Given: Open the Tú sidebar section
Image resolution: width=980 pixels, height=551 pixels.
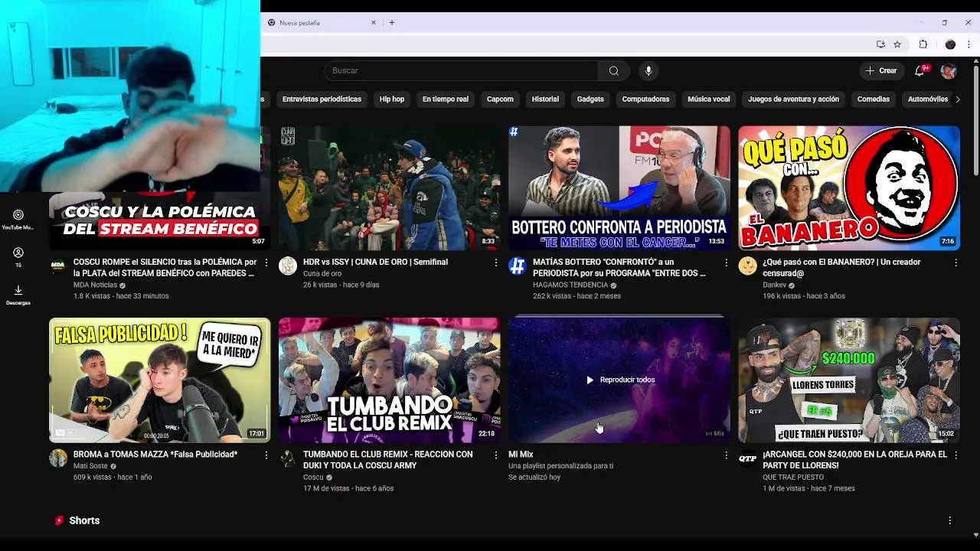Looking at the screenshot, I should pyautogui.click(x=18, y=257).
